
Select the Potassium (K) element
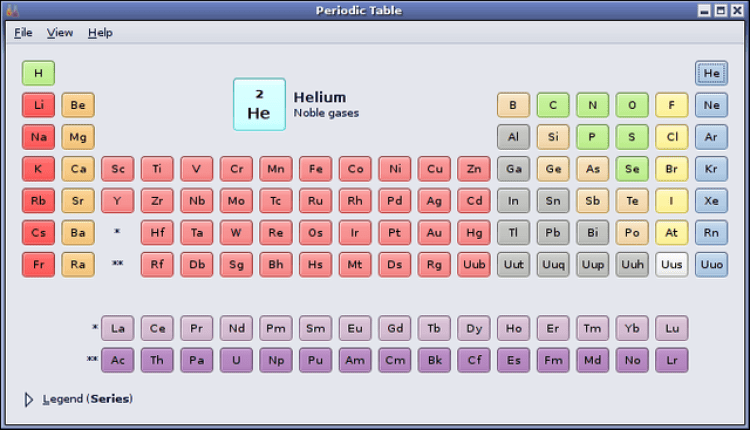38,169
